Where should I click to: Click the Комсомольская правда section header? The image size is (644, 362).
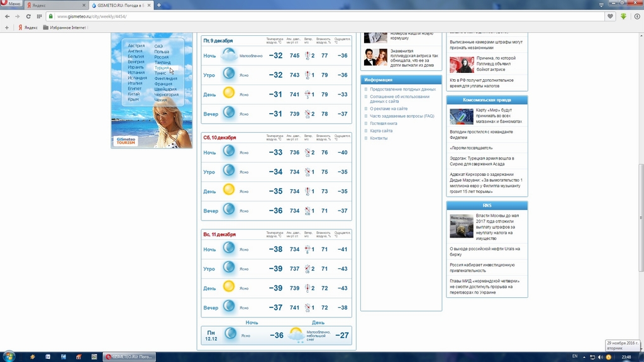coord(487,100)
